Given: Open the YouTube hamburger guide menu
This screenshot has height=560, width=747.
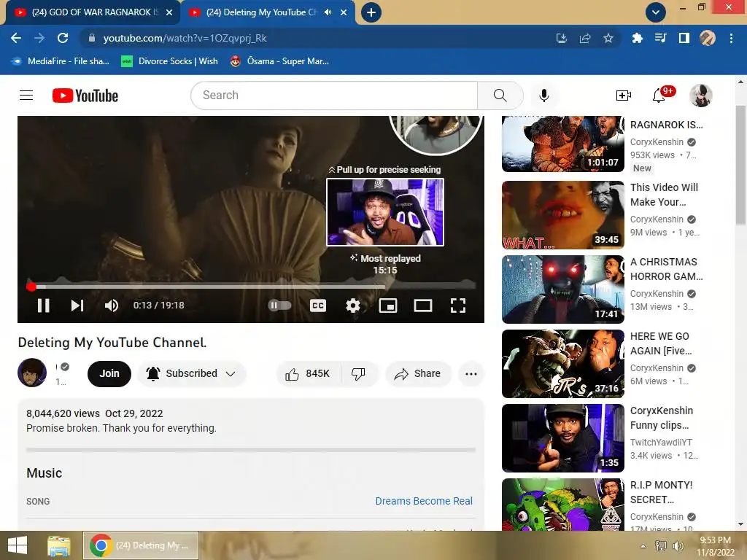Looking at the screenshot, I should (x=26, y=96).
